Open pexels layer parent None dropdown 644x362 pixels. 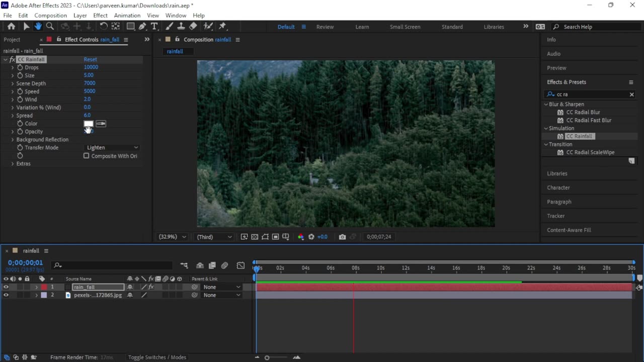click(x=221, y=295)
